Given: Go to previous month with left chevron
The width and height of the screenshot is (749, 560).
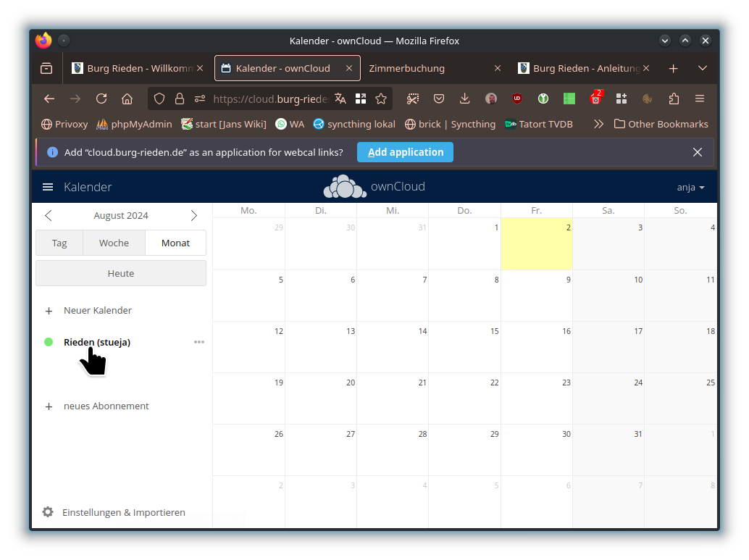Looking at the screenshot, I should point(49,215).
